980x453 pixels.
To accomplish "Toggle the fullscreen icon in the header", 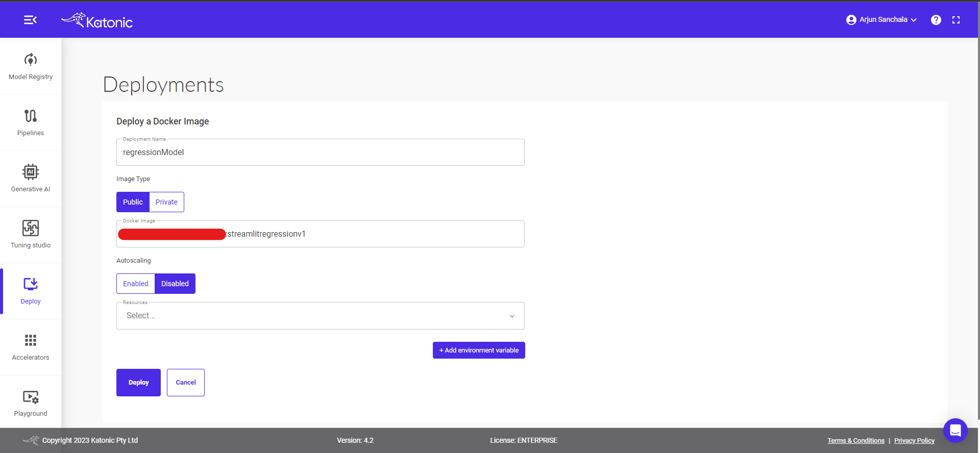I will click(x=956, y=20).
